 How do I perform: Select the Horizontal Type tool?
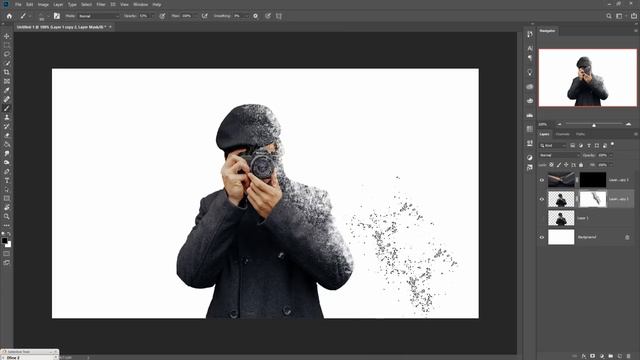(x=7, y=180)
